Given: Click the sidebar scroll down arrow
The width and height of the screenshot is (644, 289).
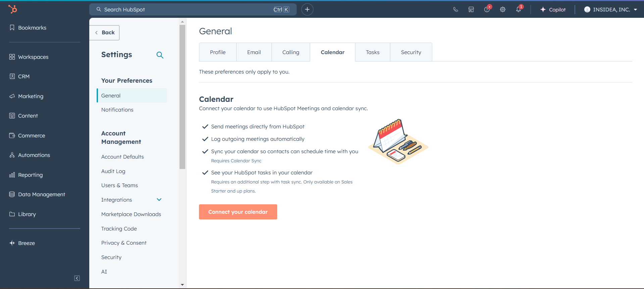Looking at the screenshot, I should click(182, 285).
